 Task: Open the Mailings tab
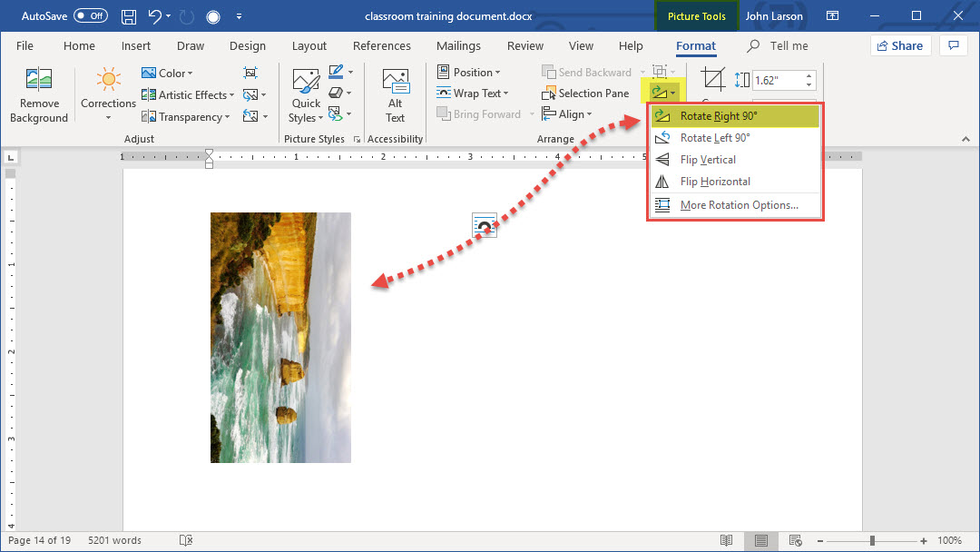click(x=458, y=46)
